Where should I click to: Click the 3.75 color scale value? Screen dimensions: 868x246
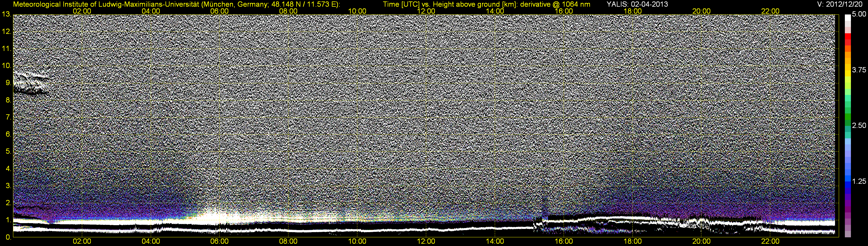tap(859, 70)
